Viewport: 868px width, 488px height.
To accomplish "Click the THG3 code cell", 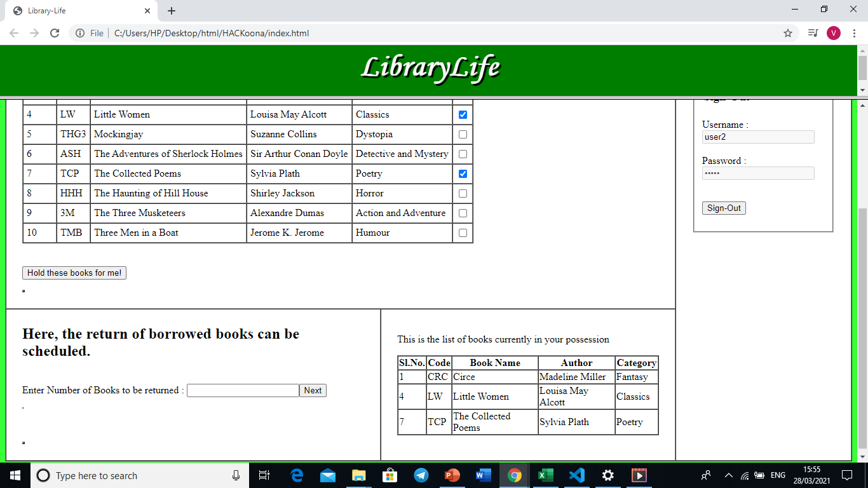I will coord(73,134).
